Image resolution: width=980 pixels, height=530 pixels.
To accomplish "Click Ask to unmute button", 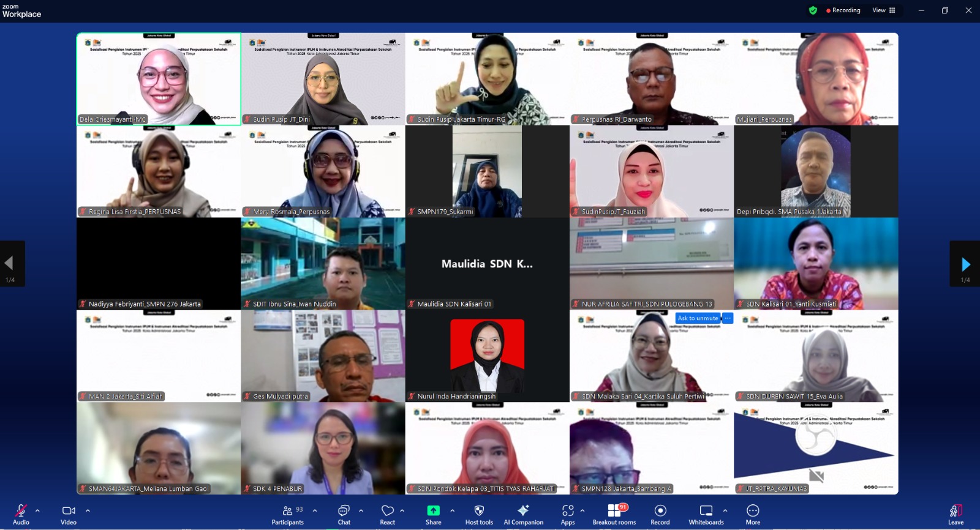I will pyautogui.click(x=698, y=318).
